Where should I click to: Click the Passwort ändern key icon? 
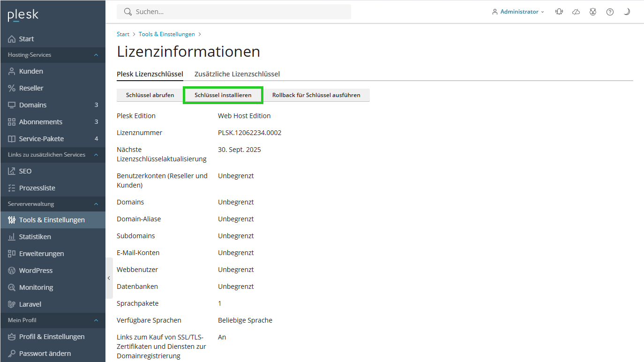coord(12,354)
